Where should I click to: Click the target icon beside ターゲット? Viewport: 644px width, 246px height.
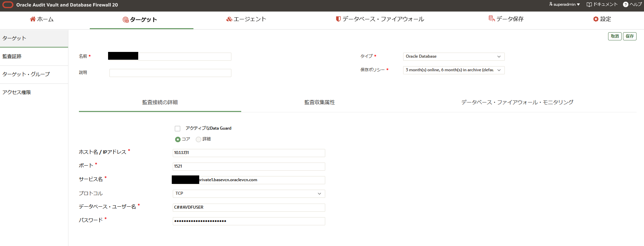pyautogui.click(x=126, y=20)
